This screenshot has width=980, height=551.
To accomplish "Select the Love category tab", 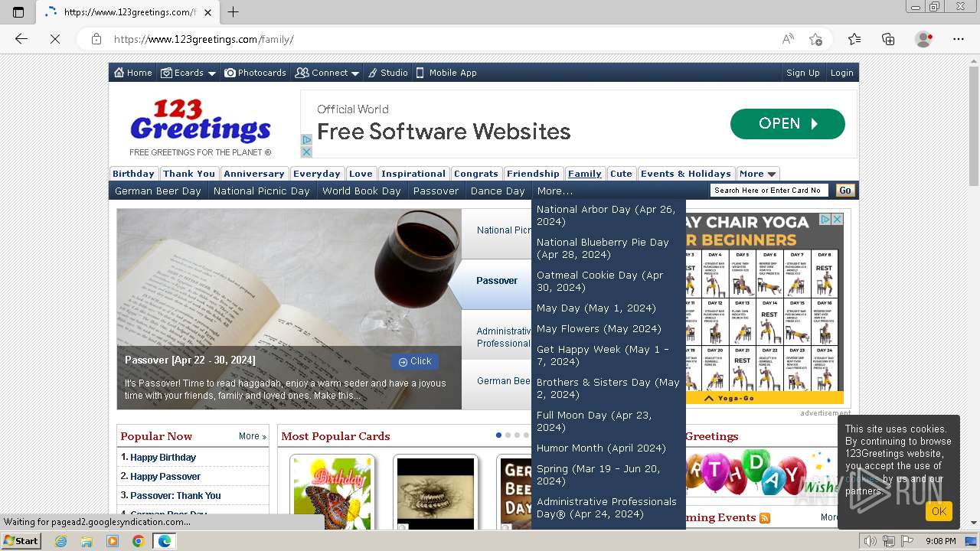I will 361,174.
